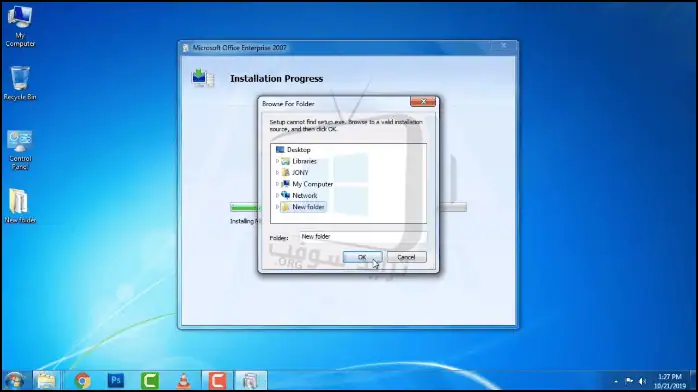Open orange Camtasia recorder taskbar icon
Viewport: 698px width, 392px height.
click(217, 381)
